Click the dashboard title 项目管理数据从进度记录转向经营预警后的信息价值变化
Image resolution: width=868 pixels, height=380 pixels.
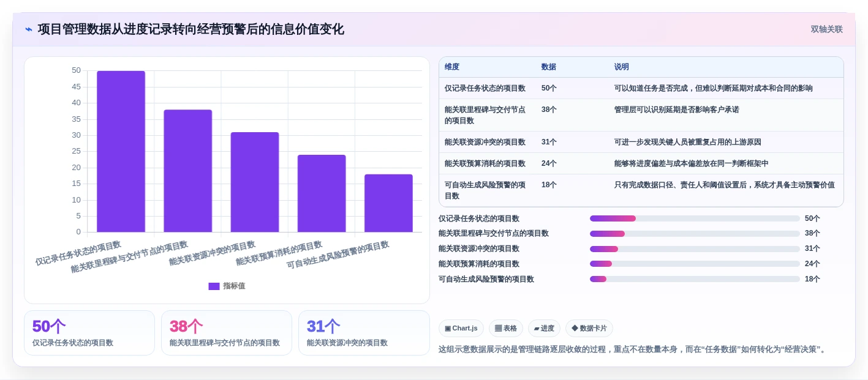[x=191, y=29]
